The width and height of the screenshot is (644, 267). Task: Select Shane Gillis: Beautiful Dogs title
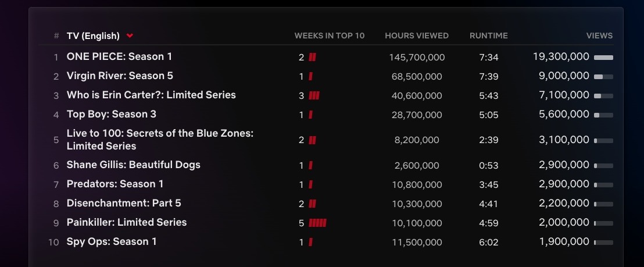coord(134,165)
